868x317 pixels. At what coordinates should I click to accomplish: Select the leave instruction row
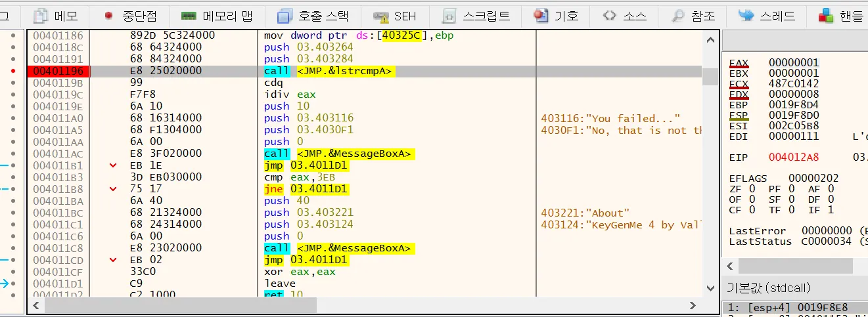point(279,284)
